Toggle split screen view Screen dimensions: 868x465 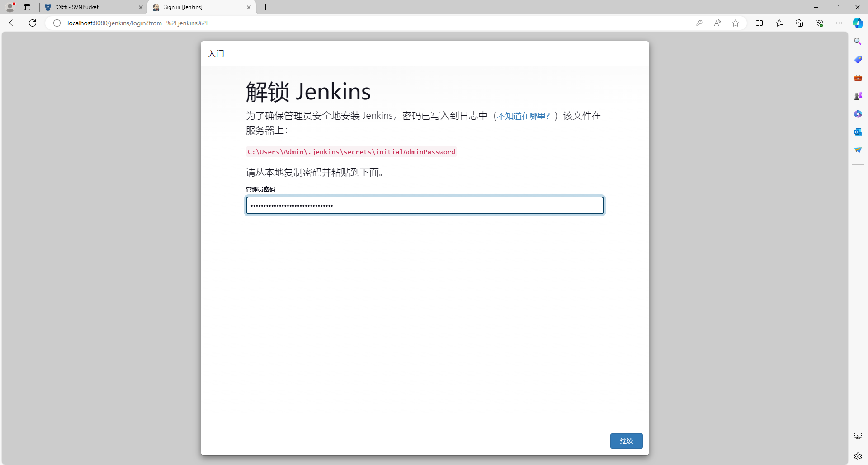(x=759, y=23)
